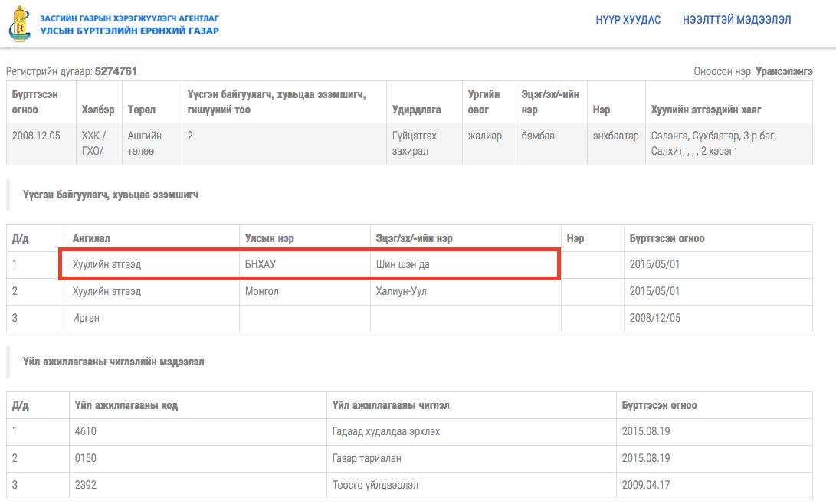Click the Үүсгэн байгуулагч, хувьцаа эзэмшигч section heading
The image size is (836, 504).
tap(111, 195)
